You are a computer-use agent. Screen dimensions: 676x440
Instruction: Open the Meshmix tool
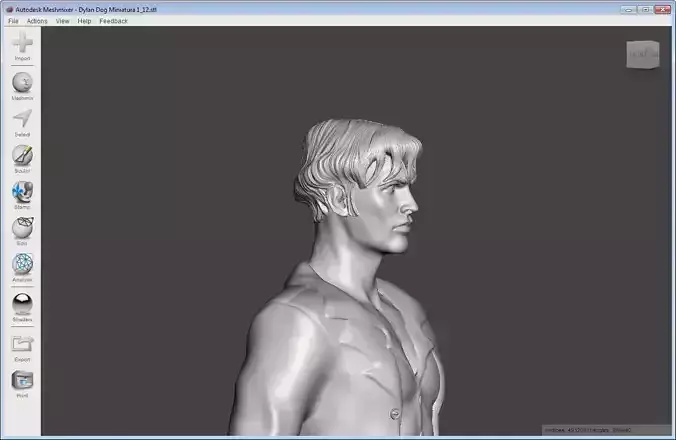22,82
